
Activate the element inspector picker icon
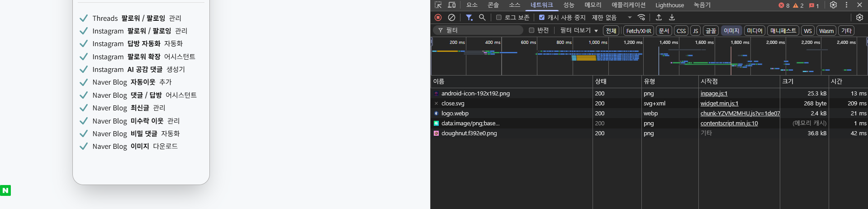(438, 5)
